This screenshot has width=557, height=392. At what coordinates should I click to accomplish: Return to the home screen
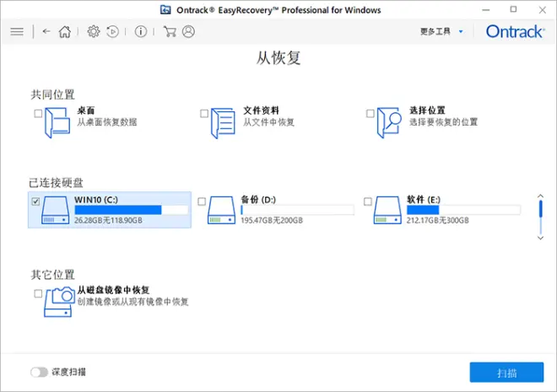click(65, 31)
